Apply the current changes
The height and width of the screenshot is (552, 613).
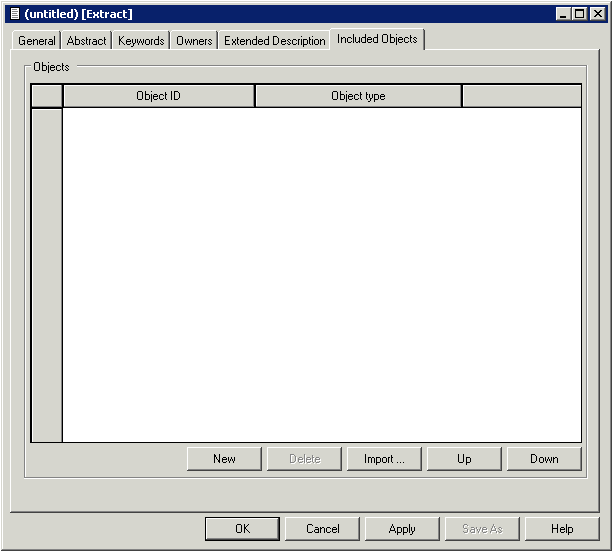click(402, 529)
